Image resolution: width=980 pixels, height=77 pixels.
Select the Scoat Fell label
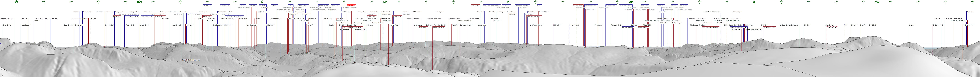24,18
